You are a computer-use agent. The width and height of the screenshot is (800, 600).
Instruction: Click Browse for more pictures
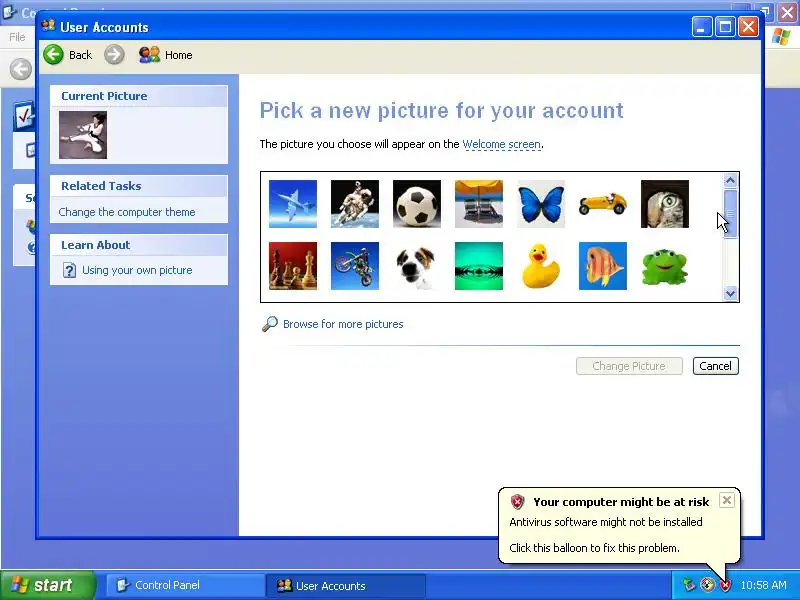(x=343, y=324)
